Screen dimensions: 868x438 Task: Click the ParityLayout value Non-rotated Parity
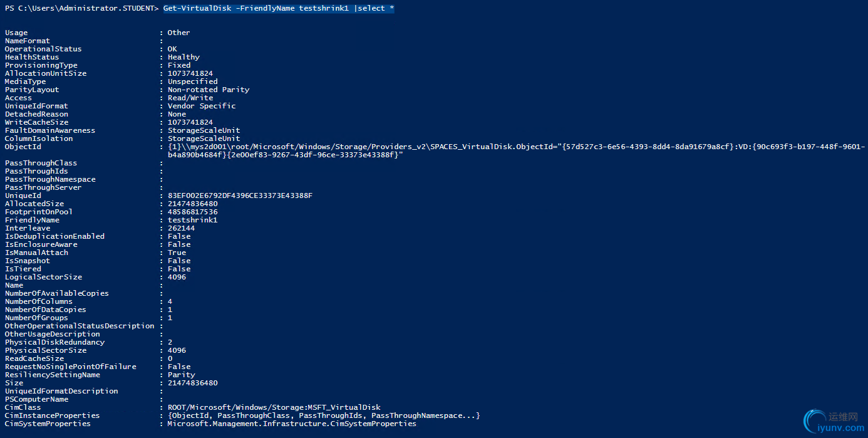point(209,90)
